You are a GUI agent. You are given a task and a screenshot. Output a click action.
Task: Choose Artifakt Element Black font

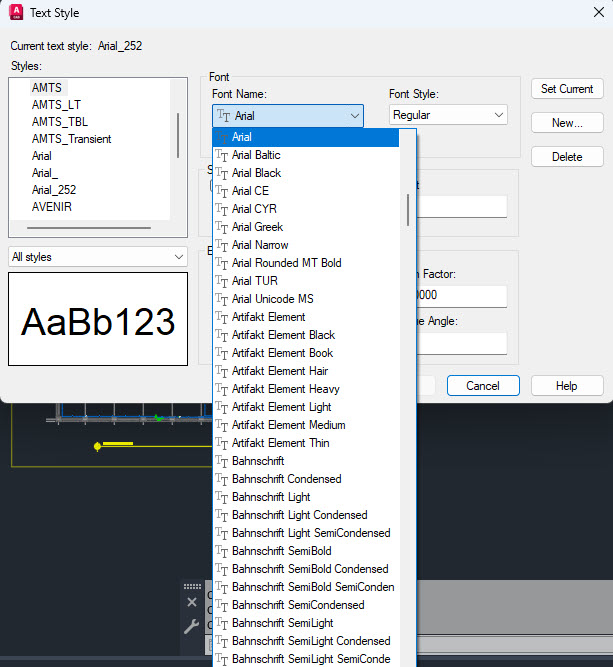point(306,335)
